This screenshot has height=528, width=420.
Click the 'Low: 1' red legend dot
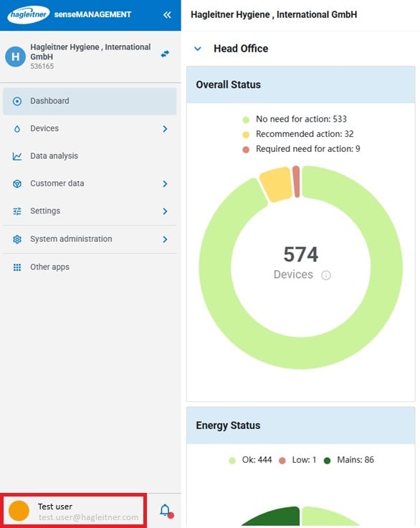(x=282, y=461)
